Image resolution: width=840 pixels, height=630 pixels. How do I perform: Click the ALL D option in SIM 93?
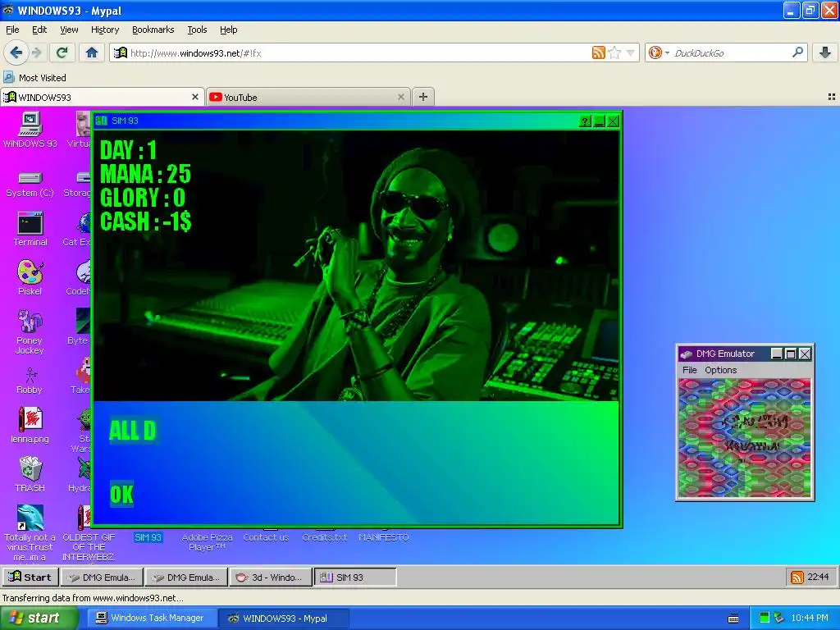132,430
